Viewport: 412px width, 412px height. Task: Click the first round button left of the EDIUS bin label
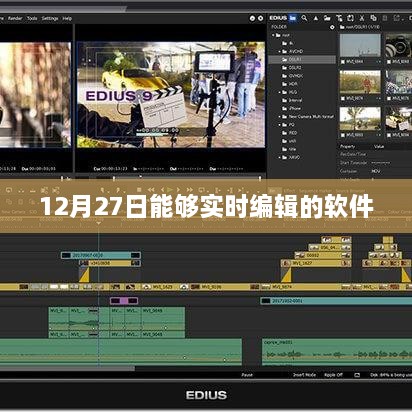(252, 18)
